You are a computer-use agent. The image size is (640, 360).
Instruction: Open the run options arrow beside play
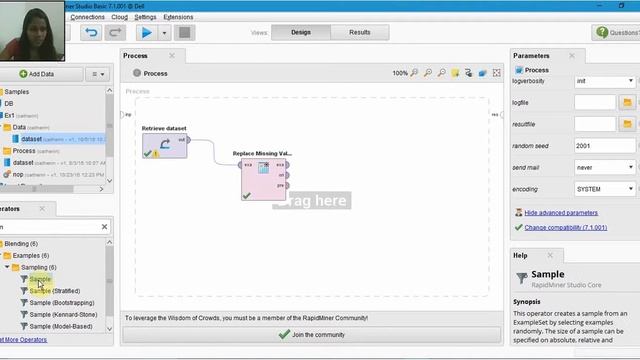164,33
